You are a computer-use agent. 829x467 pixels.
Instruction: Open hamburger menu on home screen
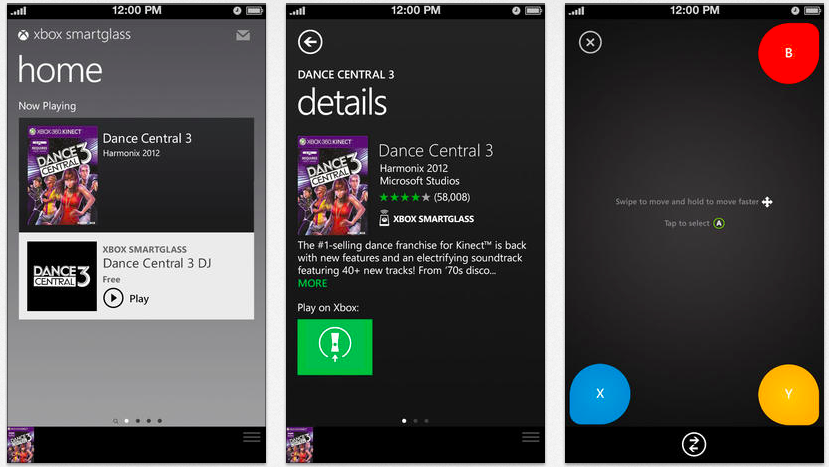pyautogui.click(x=252, y=437)
